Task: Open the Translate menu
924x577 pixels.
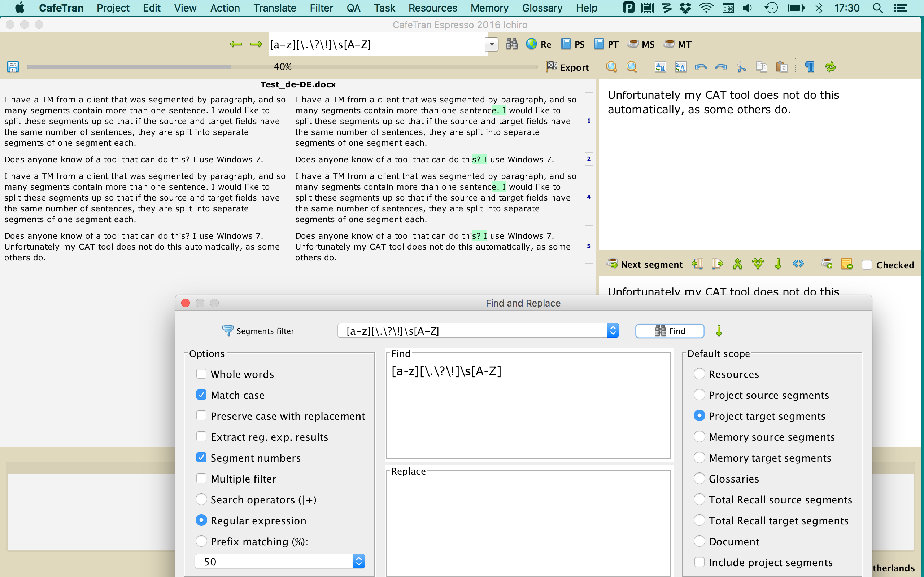Action: pyautogui.click(x=275, y=8)
